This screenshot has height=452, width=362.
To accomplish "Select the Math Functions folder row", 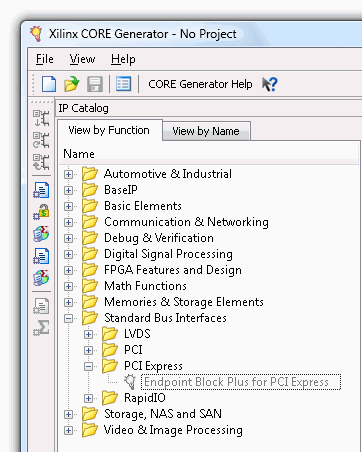I will point(134,286).
